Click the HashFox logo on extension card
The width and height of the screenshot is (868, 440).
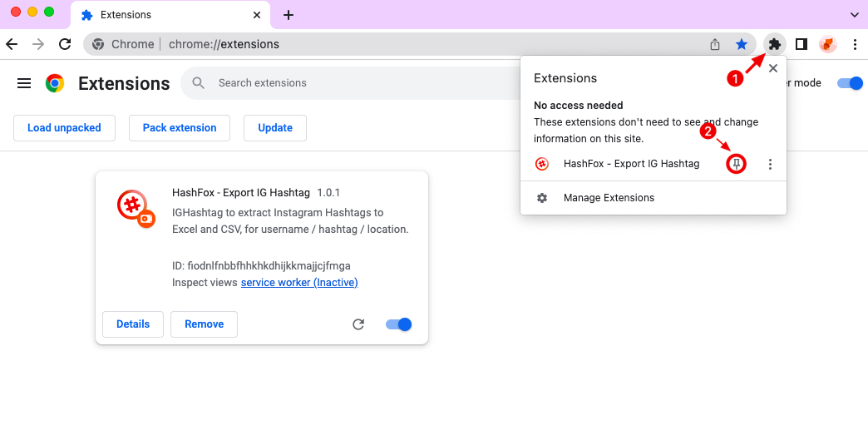(135, 208)
